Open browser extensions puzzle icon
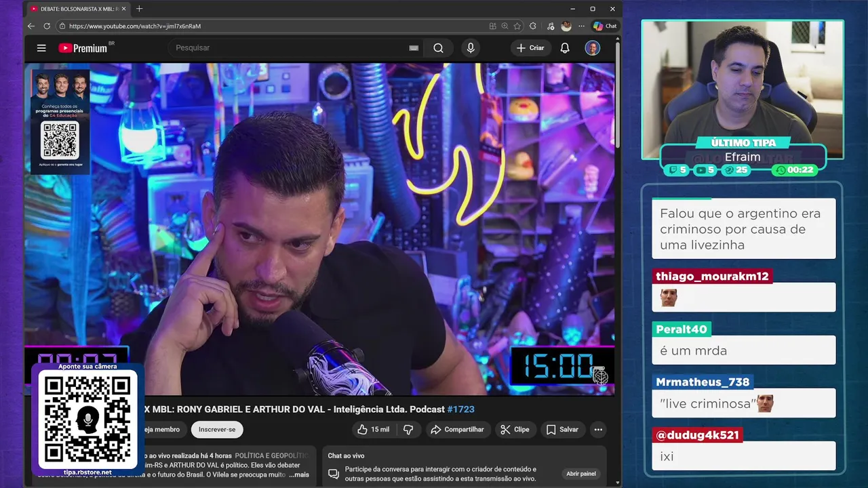 coord(533,26)
